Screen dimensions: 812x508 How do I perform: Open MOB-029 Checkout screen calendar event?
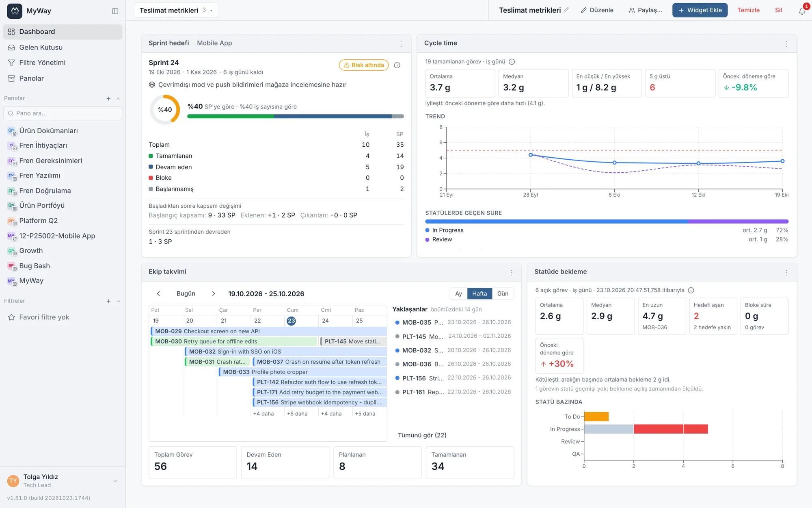click(x=268, y=331)
